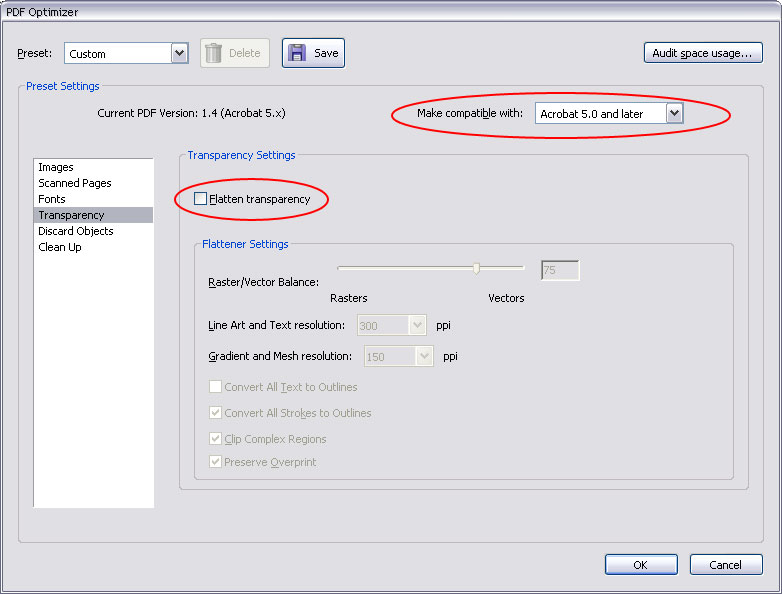The width and height of the screenshot is (782, 594).
Task: Expand the Make compatible with dropdown arrow
Action: 674,113
